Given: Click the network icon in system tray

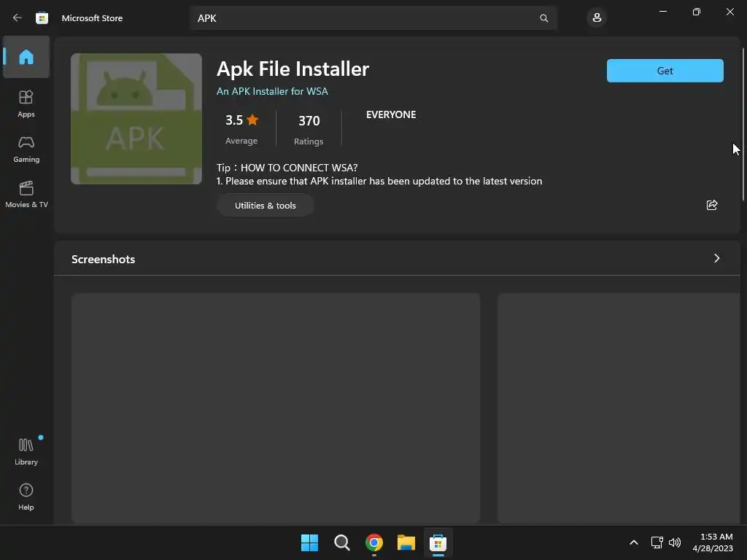Looking at the screenshot, I should [x=657, y=542].
